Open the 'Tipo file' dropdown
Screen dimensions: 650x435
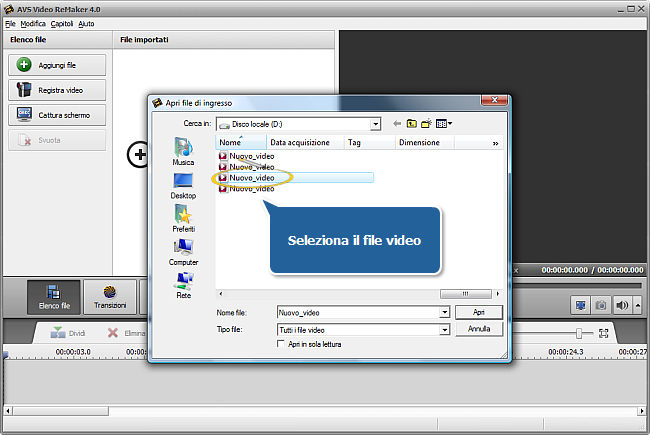(x=444, y=330)
